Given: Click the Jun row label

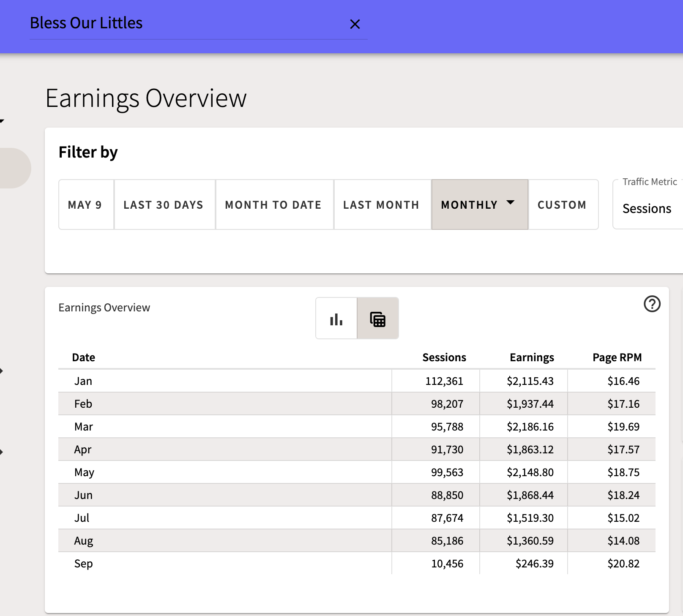Looking at the screenshot, I should tap(83, 495).
